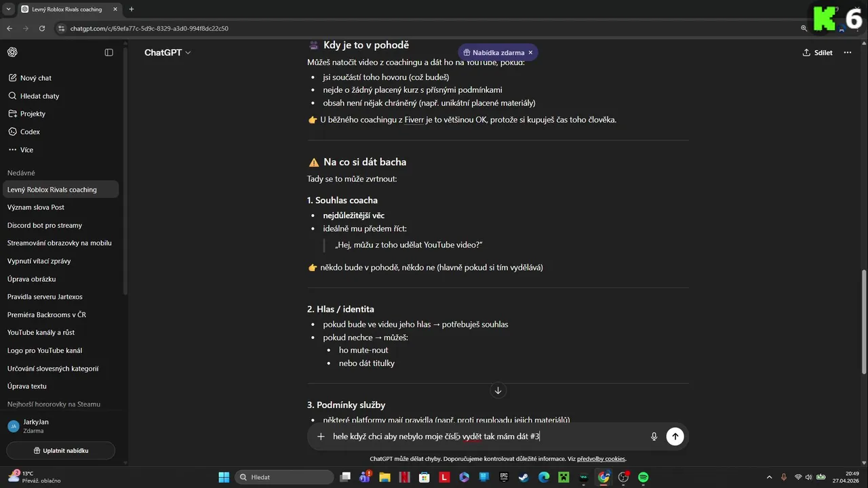
Task: Open chat Premiéra Backrooms v ČR
Action: pyautogui.click(x=61, y=314)
